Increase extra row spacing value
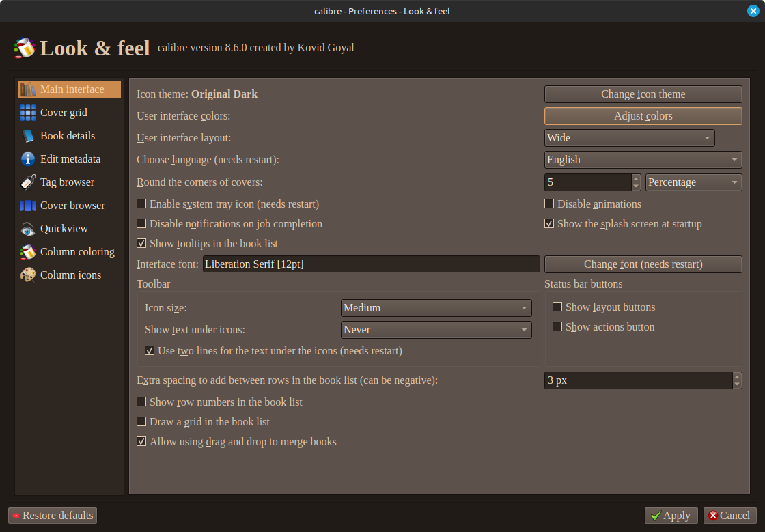Viewport: 765px width, 532px height. 737,376
